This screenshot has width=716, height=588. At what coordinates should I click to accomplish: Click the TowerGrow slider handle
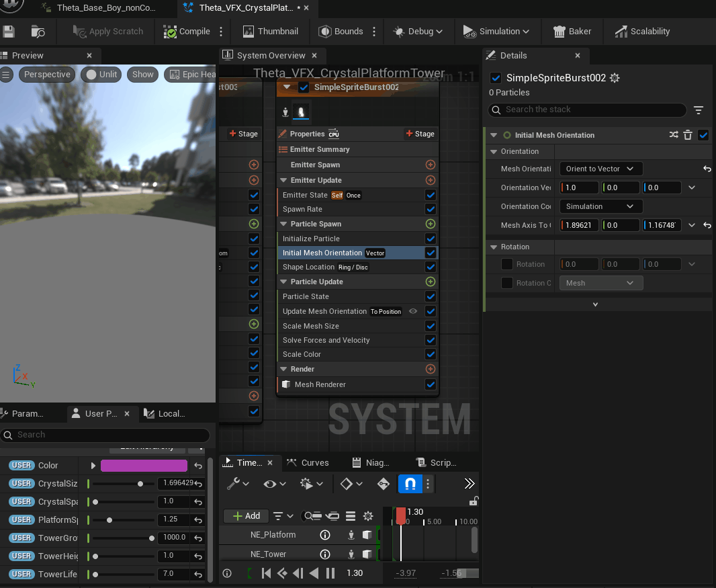(x=152, y=538)
